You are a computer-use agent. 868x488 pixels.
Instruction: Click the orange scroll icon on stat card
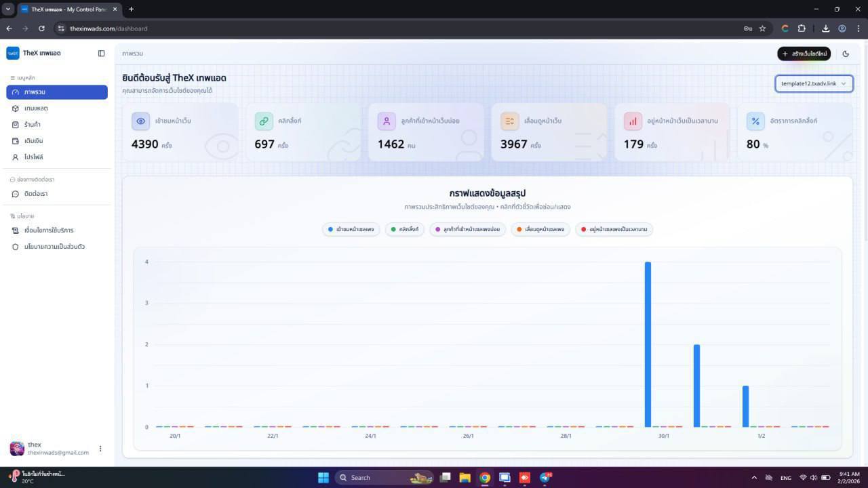point(509,121)
